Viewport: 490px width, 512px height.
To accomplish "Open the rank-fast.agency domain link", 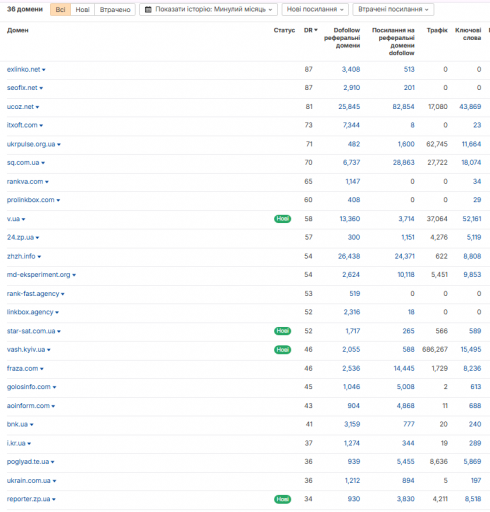I will click(x=33, y=294).
